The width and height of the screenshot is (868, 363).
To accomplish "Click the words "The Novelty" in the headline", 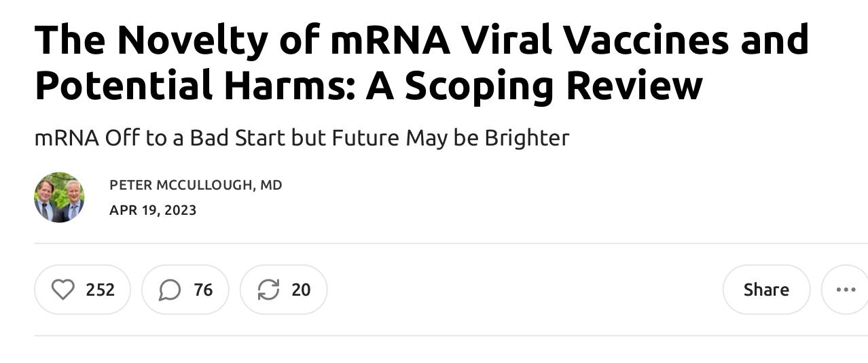I will 151,40.
